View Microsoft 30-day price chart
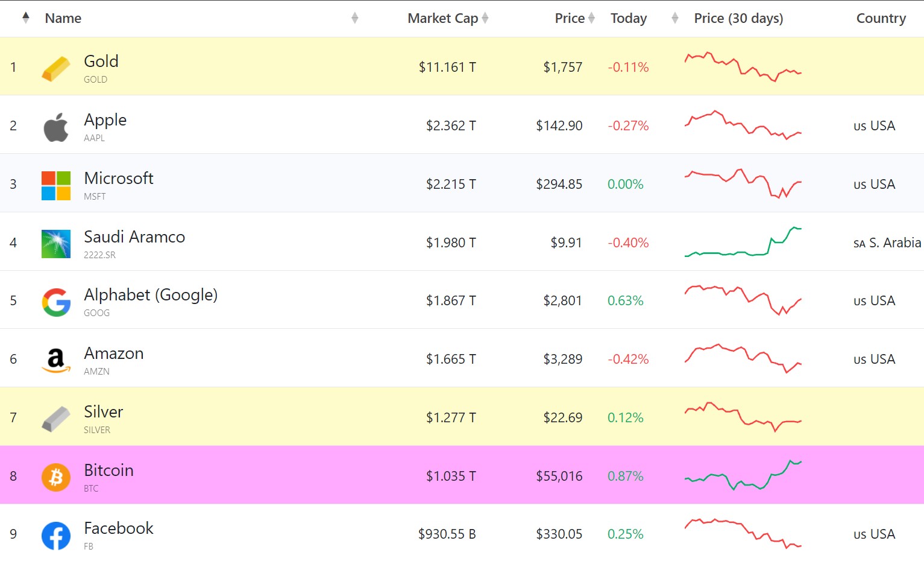The width and height of the screenshot is (924, 561). click(x=743, y=183)
